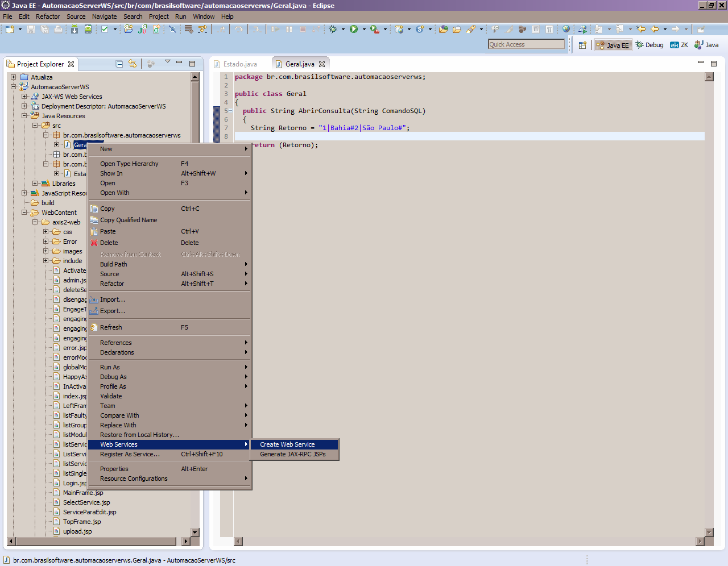
Task: Switch to the ZK perspective
Action: tap(679, 45)
